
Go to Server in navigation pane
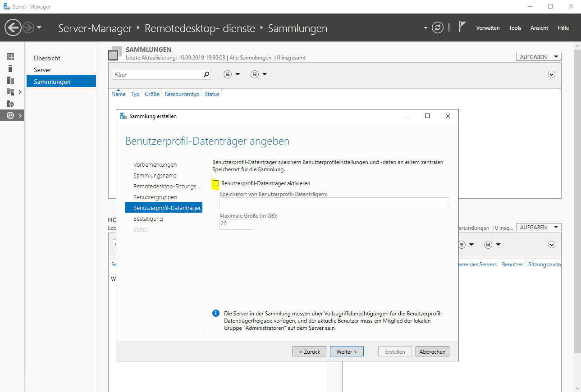click(x=42, y=70)
